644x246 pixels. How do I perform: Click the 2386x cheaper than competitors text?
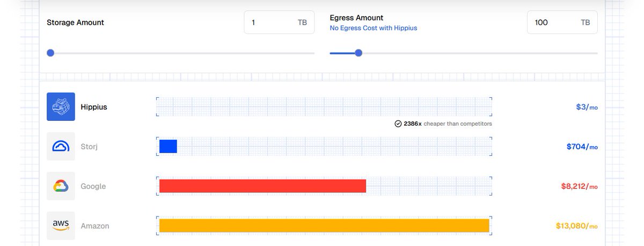tap(448, 124)
